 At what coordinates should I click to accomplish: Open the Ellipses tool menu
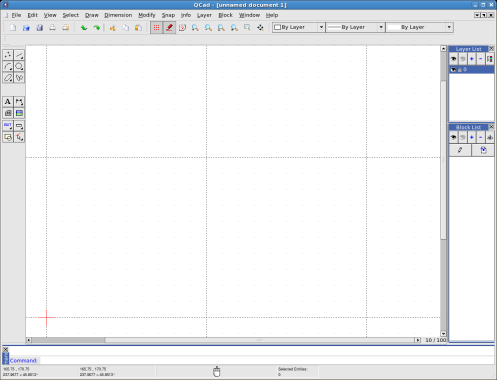(8, 78)
